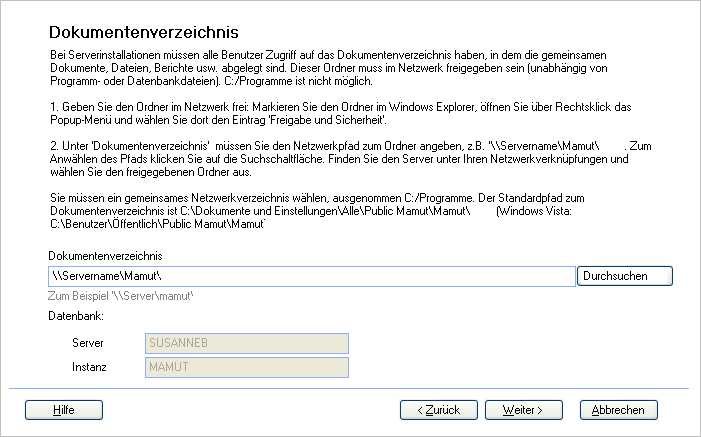Click the paragraph starting 'Bei Serverinstallationen müssen'
The height and width of the screenshot is (437, 701).
(x=329, y=68)
